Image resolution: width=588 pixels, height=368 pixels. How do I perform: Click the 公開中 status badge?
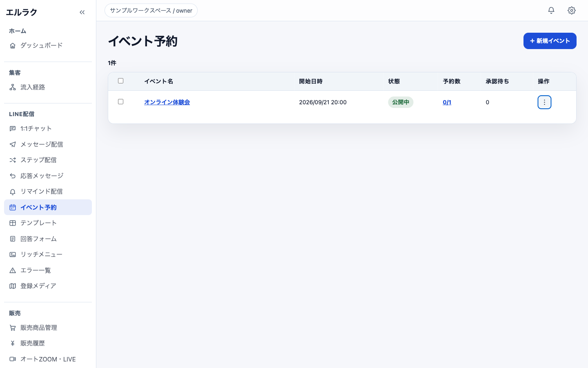tap(401, 102)
